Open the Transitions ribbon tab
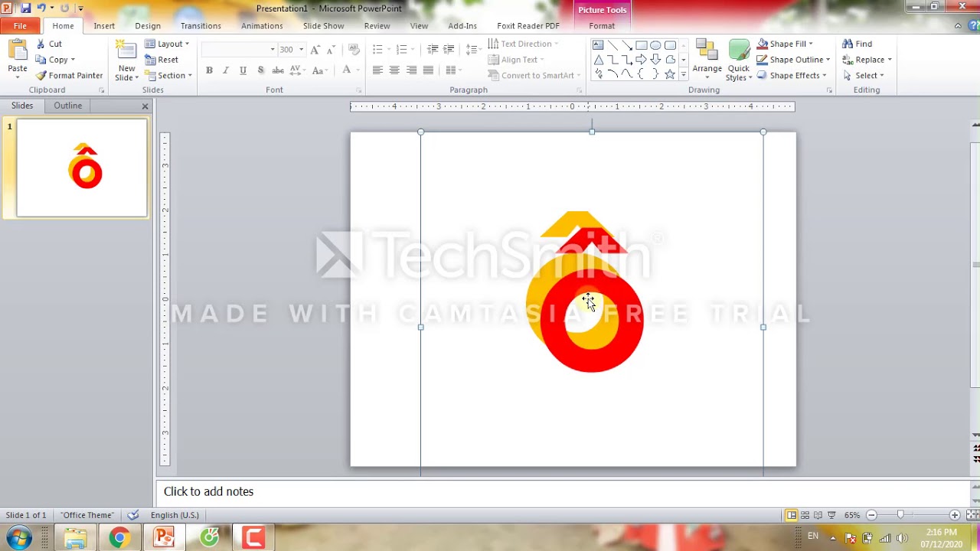Viewport: 980px width, 551px height. pos(201,26)
